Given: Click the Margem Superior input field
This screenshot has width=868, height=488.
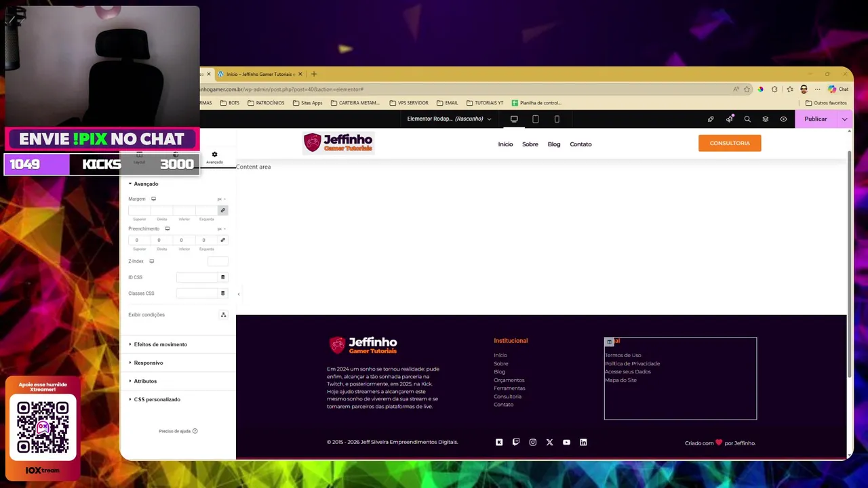Looking at the screenshot, I should [x=139, y=211].
